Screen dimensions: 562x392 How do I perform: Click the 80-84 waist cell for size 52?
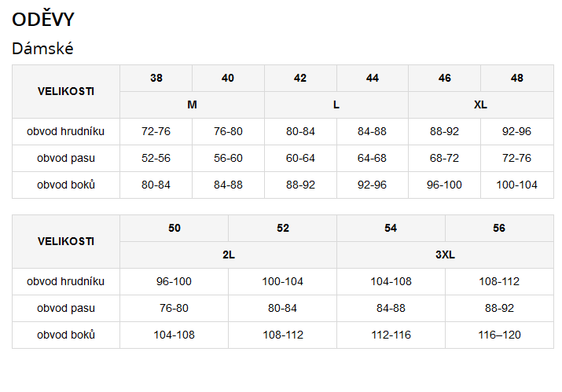(x=282, y=308)
